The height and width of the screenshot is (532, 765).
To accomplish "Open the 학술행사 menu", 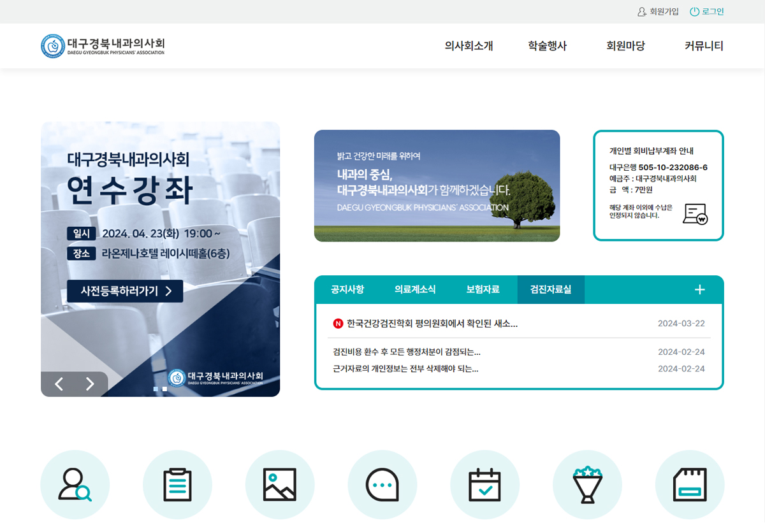I will tap(547, 46).
